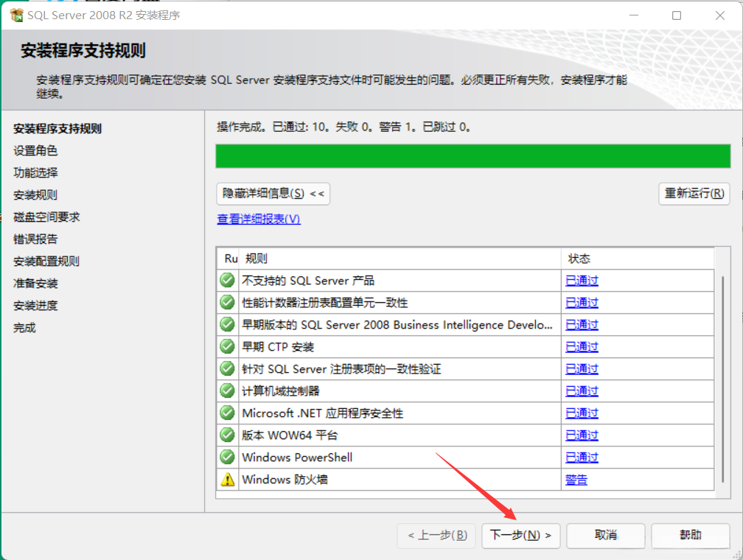Viewport: 743px width, 560px height.
Task: Select the 安装规则 step in sidebar
Action: [x=35, y=195]
